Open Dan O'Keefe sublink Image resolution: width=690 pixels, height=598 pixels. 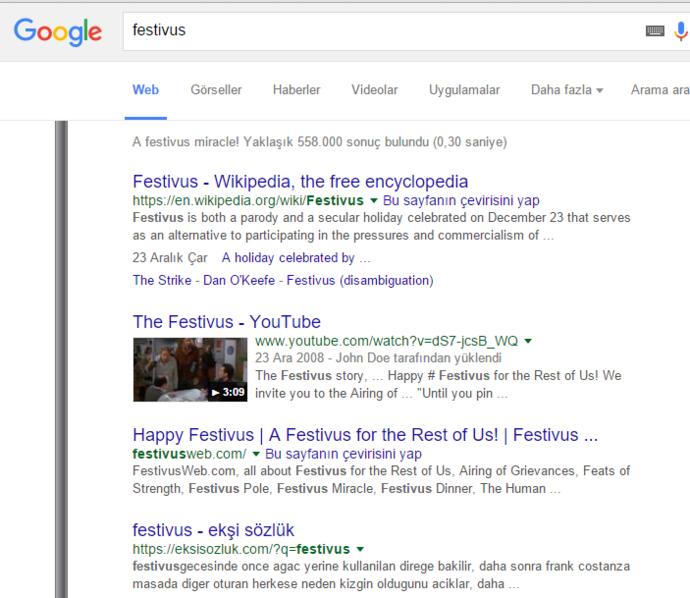[239, 280]
